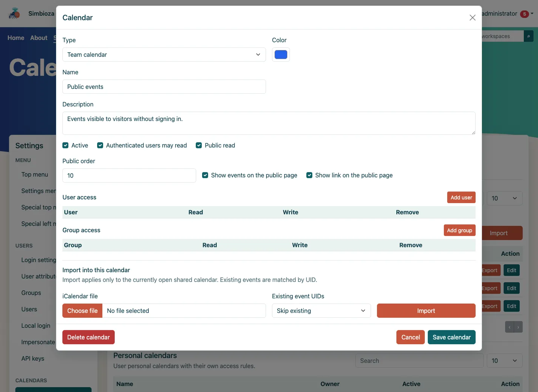Uncheck Show events on the public page

pos(205,175)
